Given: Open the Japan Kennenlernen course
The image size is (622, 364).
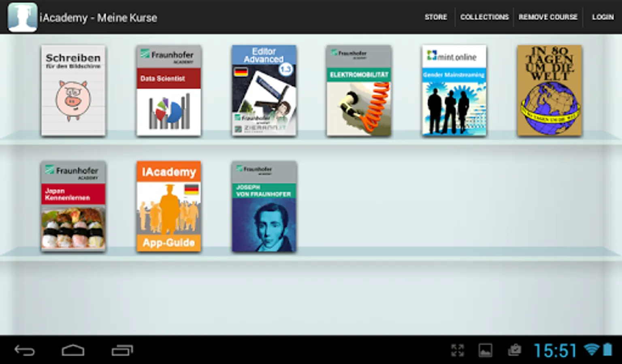Looking at the screenshot, I should pyautogui.click(x=73, y=206).
